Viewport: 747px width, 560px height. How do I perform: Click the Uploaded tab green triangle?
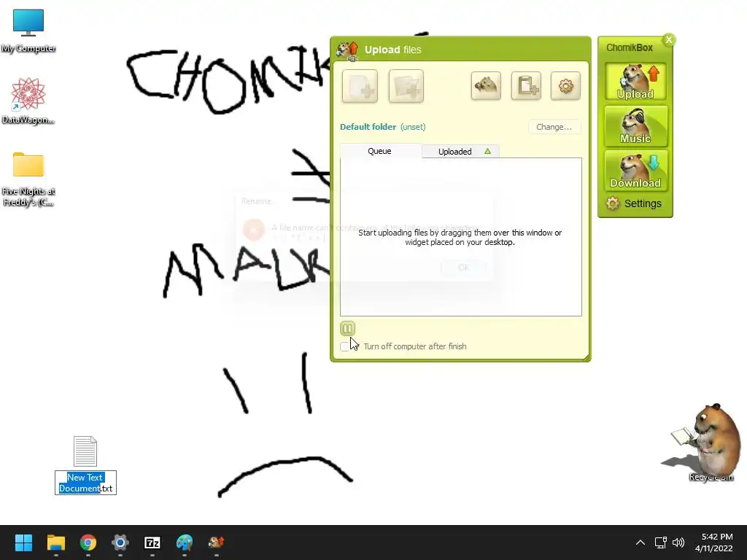[x=487, y=151]
